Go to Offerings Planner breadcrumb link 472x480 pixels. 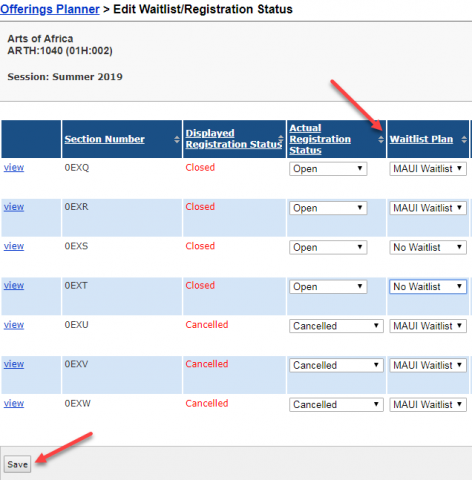pos(50,9)
